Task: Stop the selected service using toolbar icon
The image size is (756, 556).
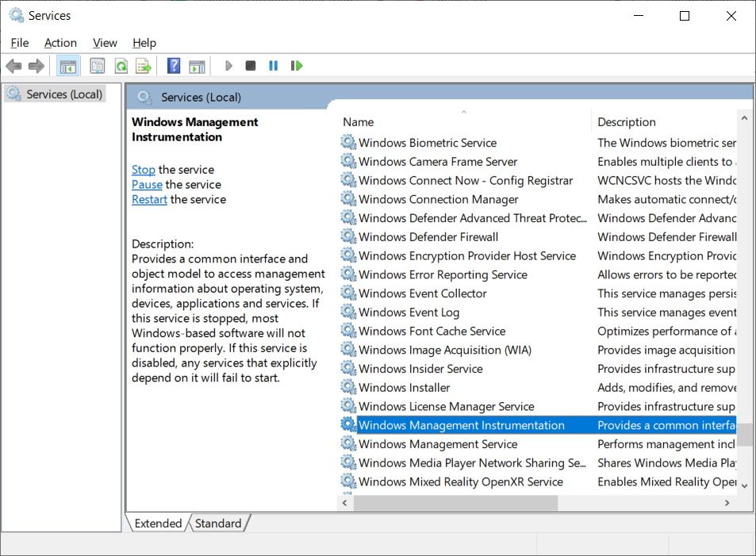Action: (251, 65)
